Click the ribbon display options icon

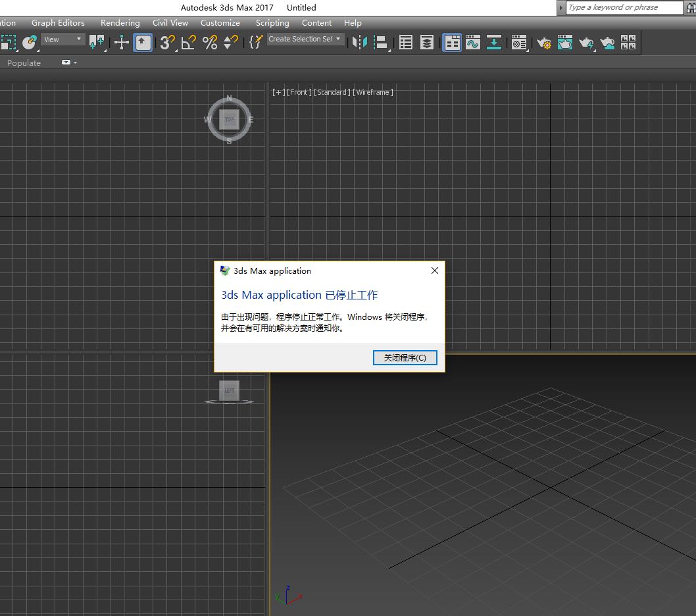[x=66, y=63]
